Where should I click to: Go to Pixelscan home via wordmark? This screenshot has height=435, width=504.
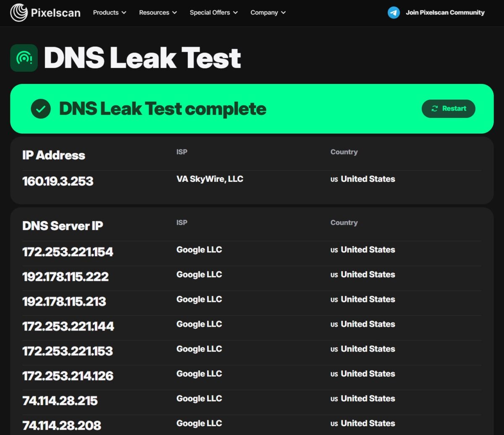coord(56,13)
